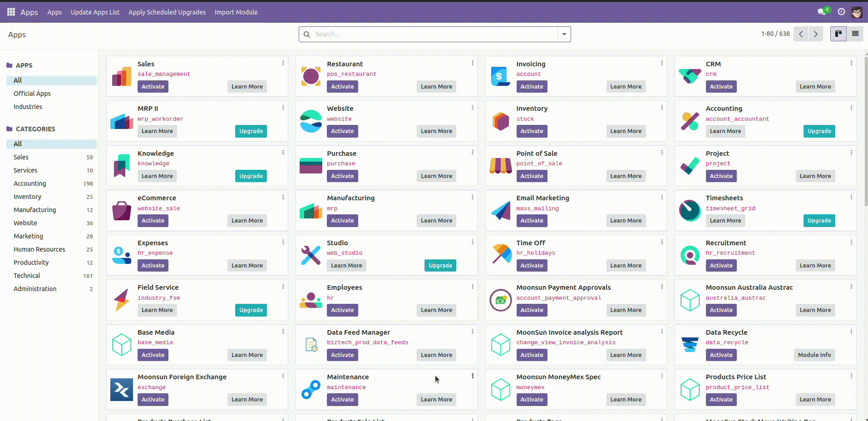The width and height of the screenshot is (868, 421).
Task: Click the Timesheets app icon
Action: click(x=690, y=210)
